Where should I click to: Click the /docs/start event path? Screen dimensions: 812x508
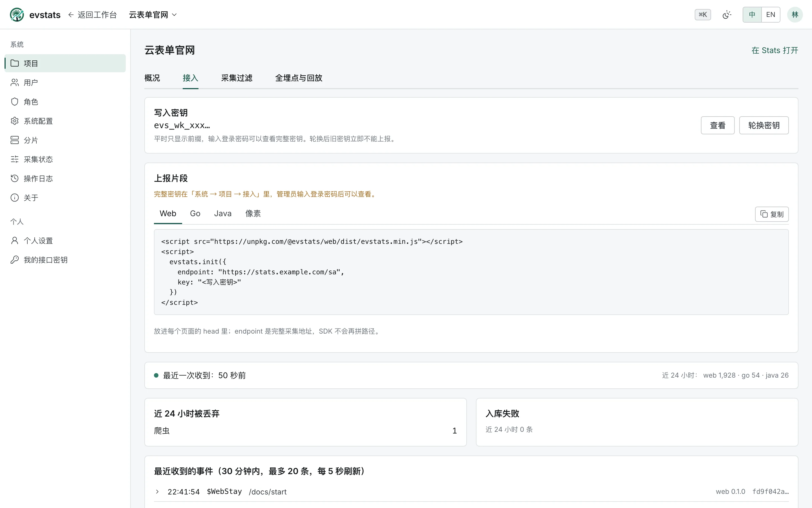pyautogui.click(x=267, y=492)
